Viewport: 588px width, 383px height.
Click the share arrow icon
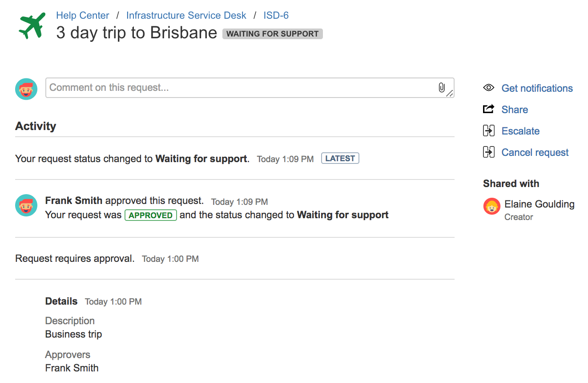click(488, 109)
